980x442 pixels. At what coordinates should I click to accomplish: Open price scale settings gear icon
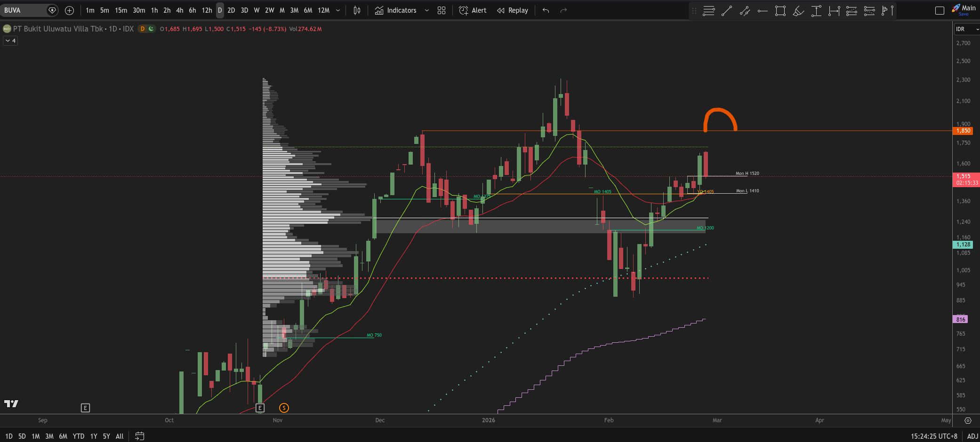tap(968, 420)
